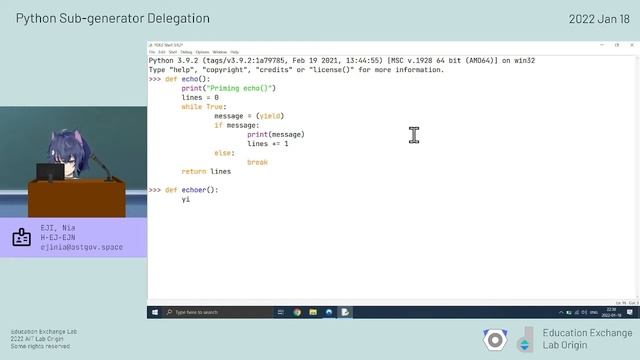Open the blue browser taskbar icon
This screenshot has height=360, width=640.
(329, 312)
